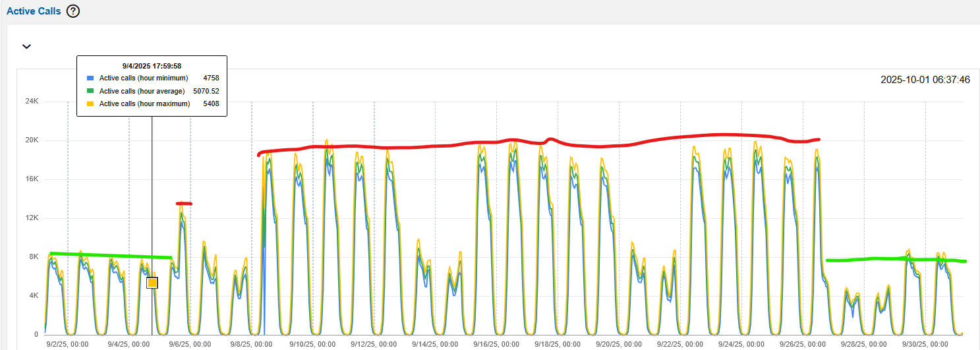Click the blue hour minimum legend swatch
Image resolution: width=980 pixels, height=350 pixels.
pyautogui.click(x=91, y=78)
